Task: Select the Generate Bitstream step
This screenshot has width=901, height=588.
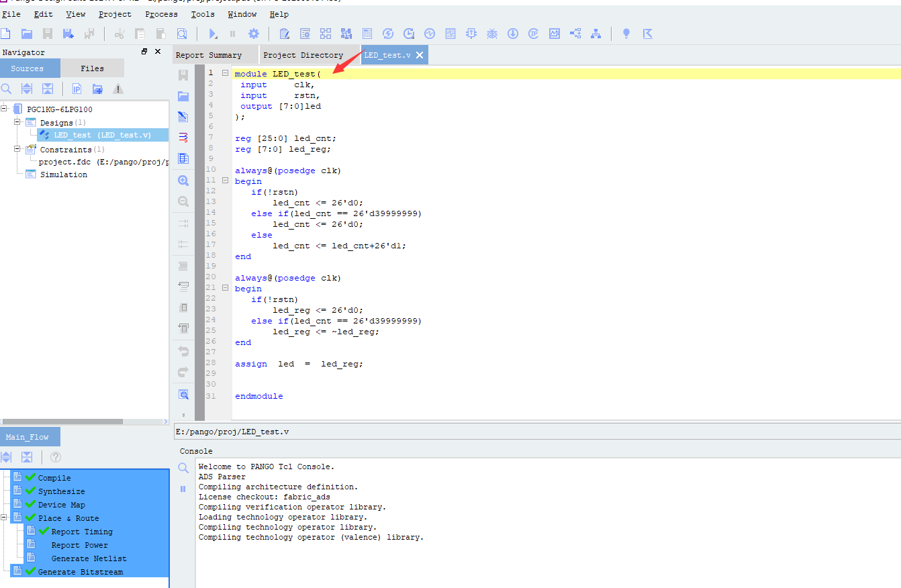Action: (80, 572)
